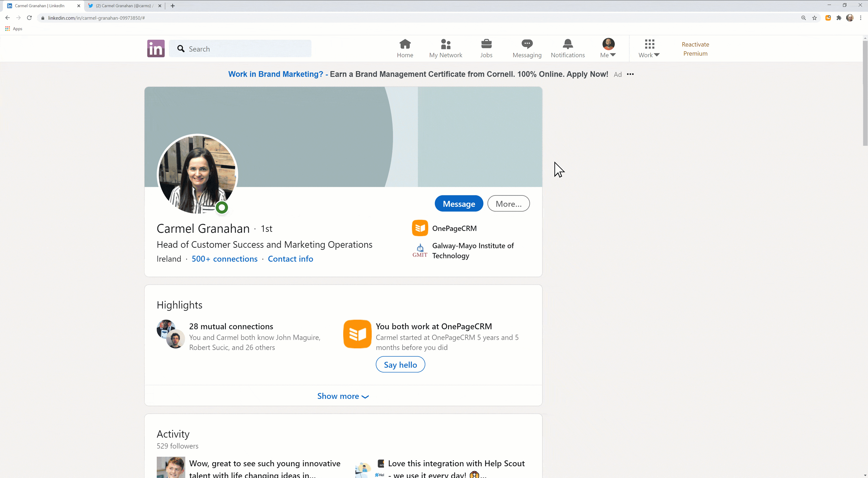Click the Help Scout post thumbnail
868x478 pixels.
point(370,469)
